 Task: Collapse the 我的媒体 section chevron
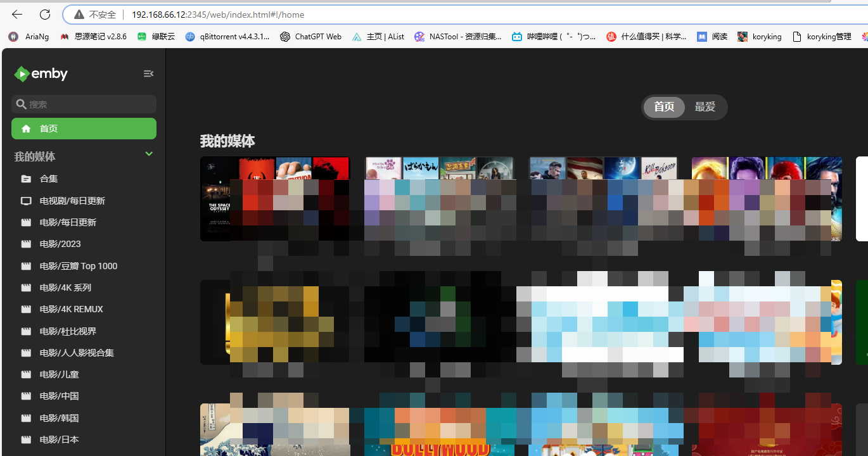point(149,154)
